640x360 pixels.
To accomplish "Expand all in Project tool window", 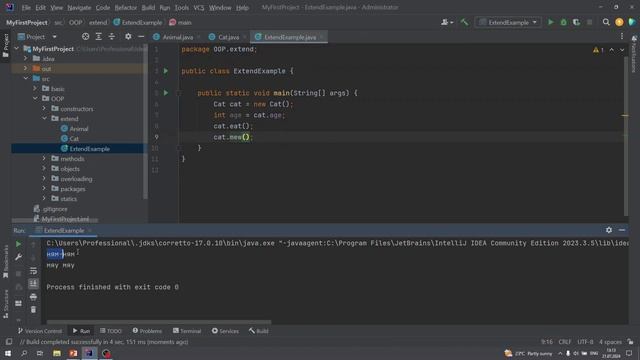I will (98, 37).
